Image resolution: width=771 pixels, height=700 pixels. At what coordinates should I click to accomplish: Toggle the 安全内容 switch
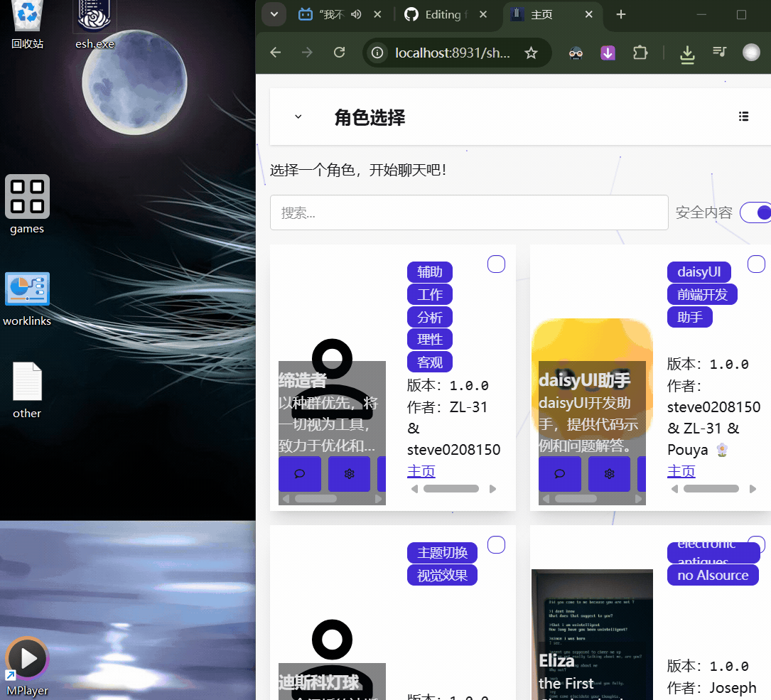coord(756,212)
